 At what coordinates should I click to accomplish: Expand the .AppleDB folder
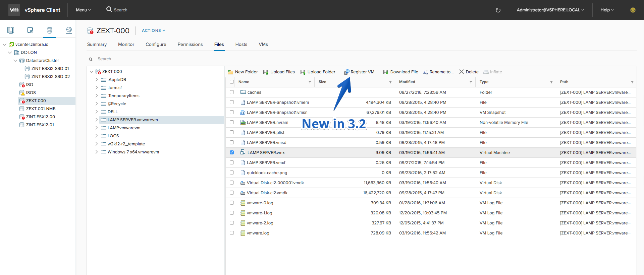(x=97, y=80)
